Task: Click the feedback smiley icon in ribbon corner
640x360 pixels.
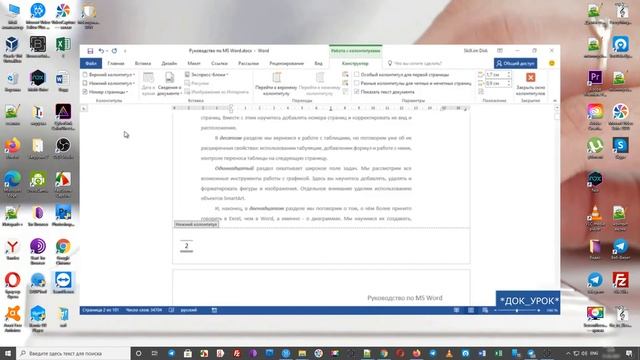Action: (552, 63)
